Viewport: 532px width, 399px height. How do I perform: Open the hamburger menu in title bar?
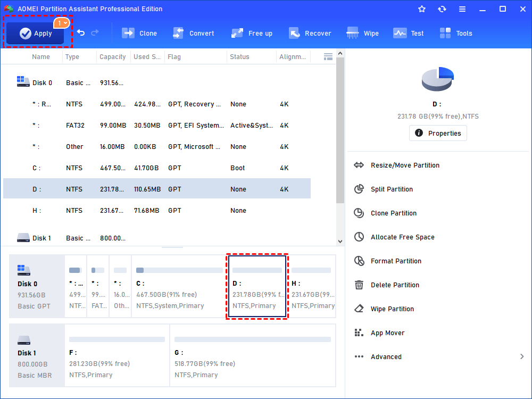462,9
